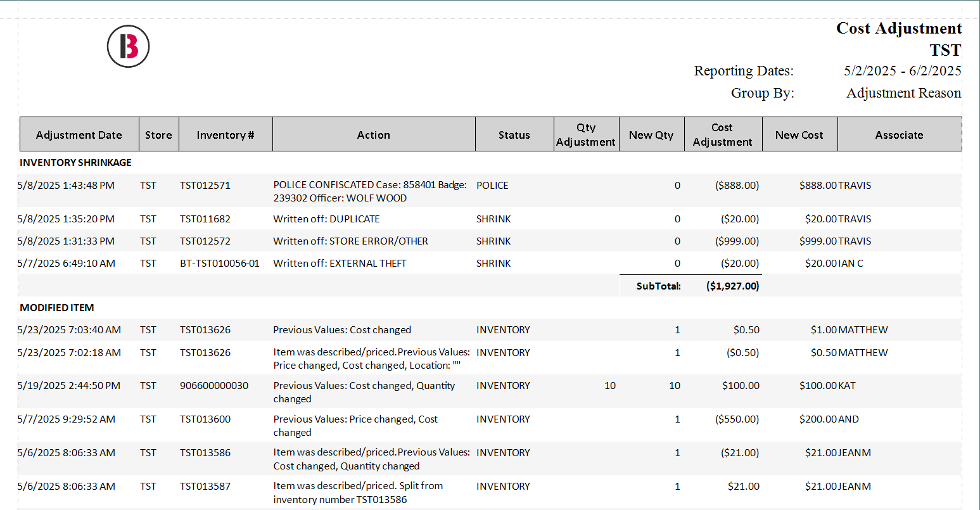Click the $100.00 cost adjustment

click(741, 385)
